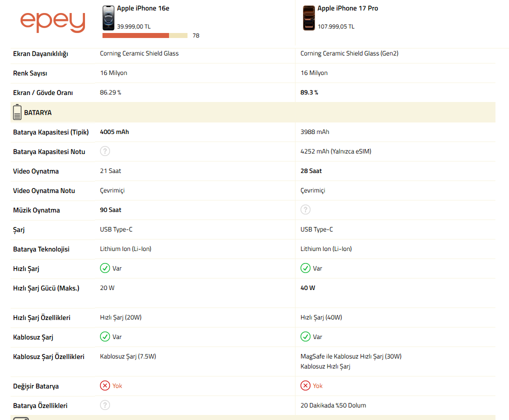Click the green check for iPhone 16e Kablosuz Şarj
This screenshot has height=420, width=509.
pyautogui.click(x=105, y=336)
